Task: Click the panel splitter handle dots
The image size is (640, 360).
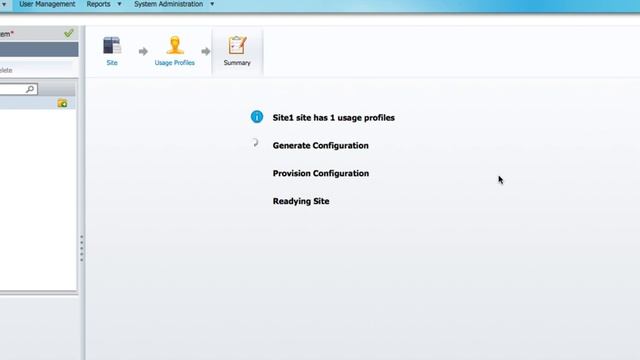Action: tap(82, 248)
